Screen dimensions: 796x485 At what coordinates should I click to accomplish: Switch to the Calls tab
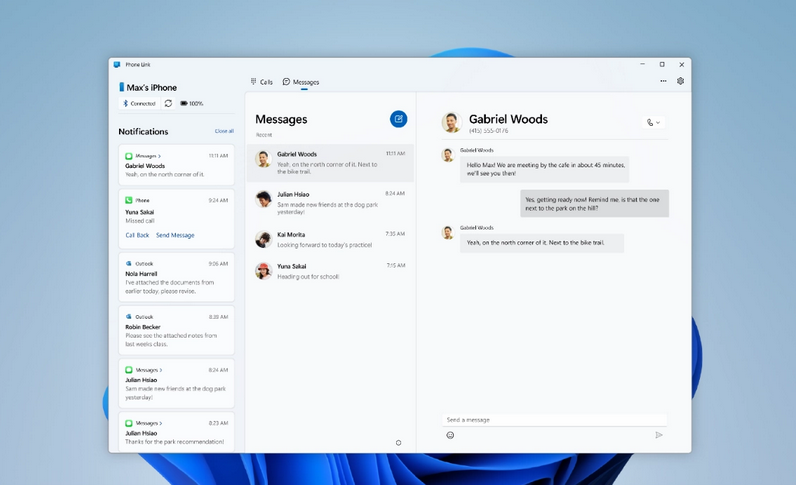(x=261, y=82)
